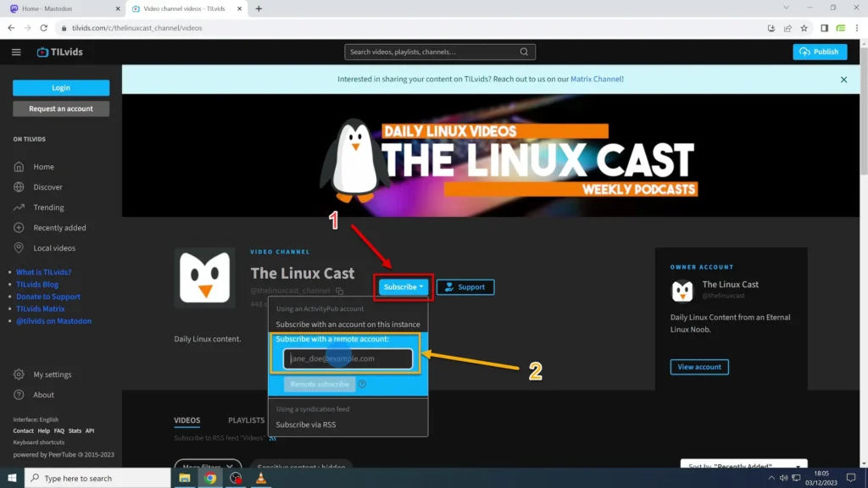
Task: Click the Publish button
Action: point(820,52)
